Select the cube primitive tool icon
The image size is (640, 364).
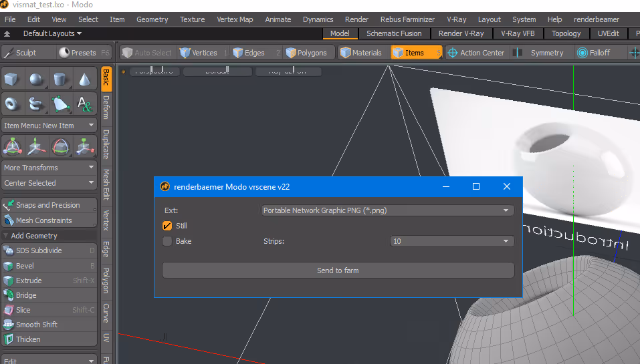tap(11, 79)
